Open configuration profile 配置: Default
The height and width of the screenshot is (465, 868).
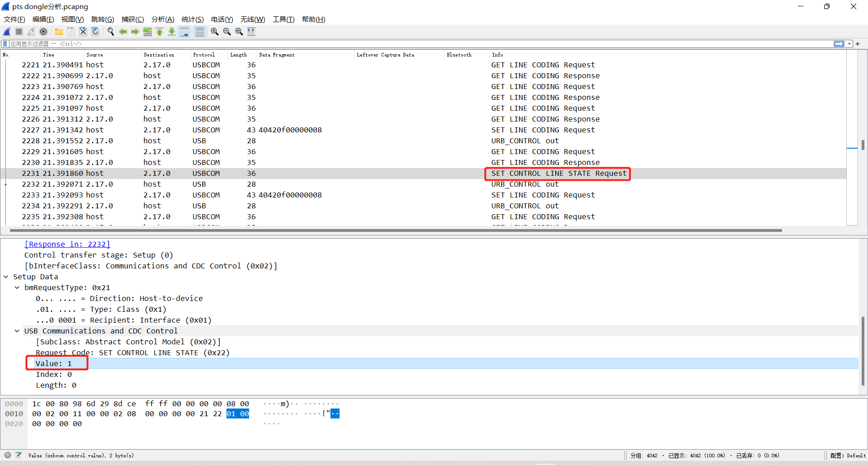click(848, 456)
